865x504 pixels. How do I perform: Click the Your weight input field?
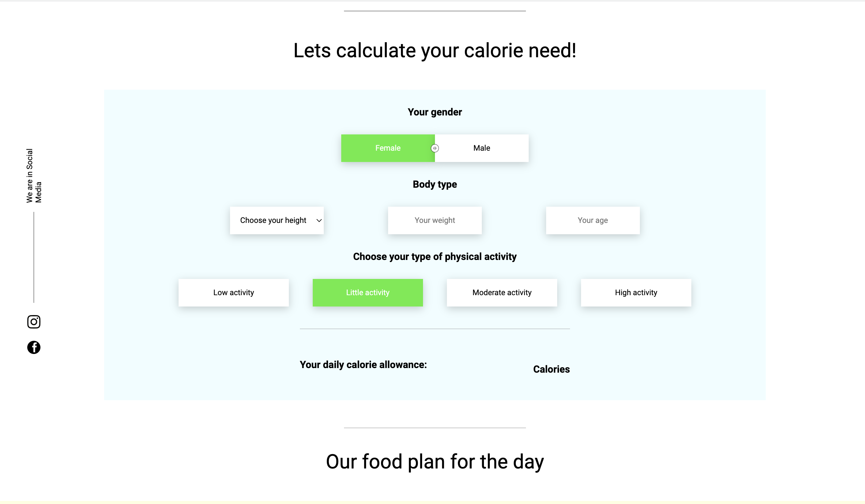[434, 220]
